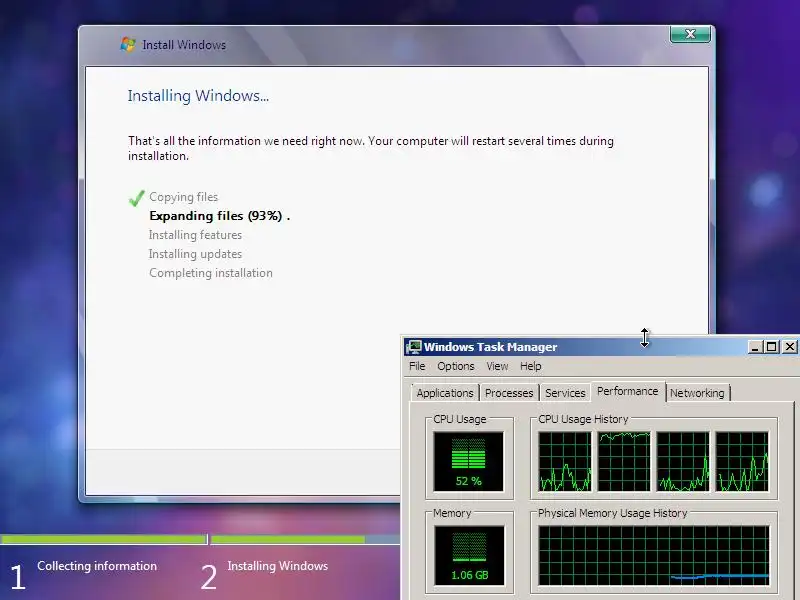Click the 'Installing updates' step text
This screenshot has height=600, width=800.
195,254
